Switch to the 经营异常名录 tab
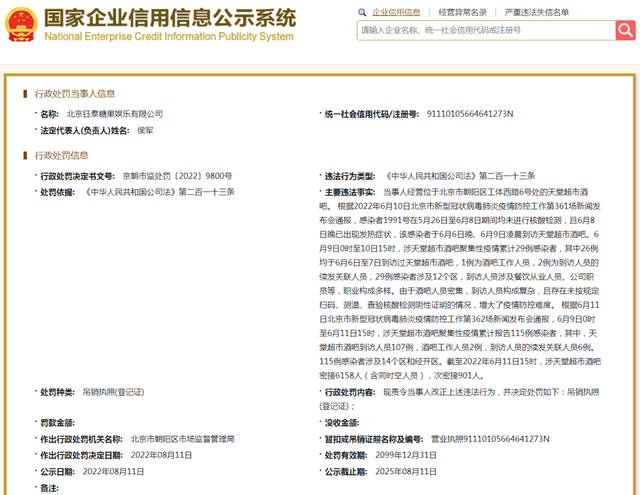This screenshot has height=495, width=640. coord(463,12)
